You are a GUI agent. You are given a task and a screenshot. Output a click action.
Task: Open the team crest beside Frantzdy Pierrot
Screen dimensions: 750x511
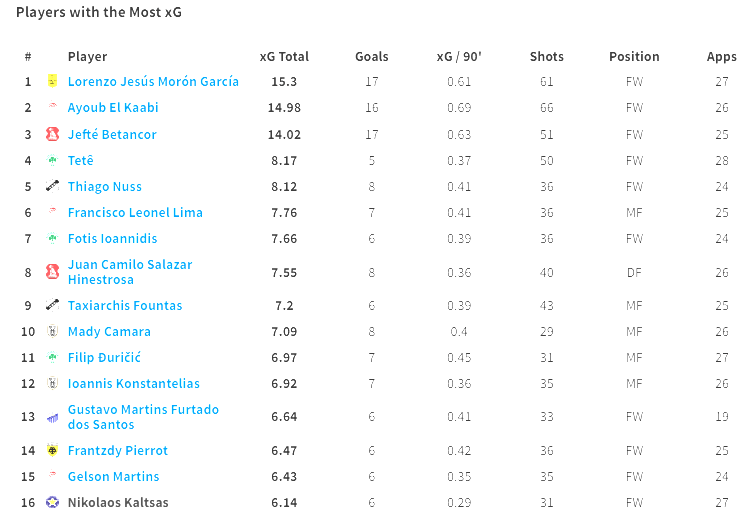tap(52, 450)
